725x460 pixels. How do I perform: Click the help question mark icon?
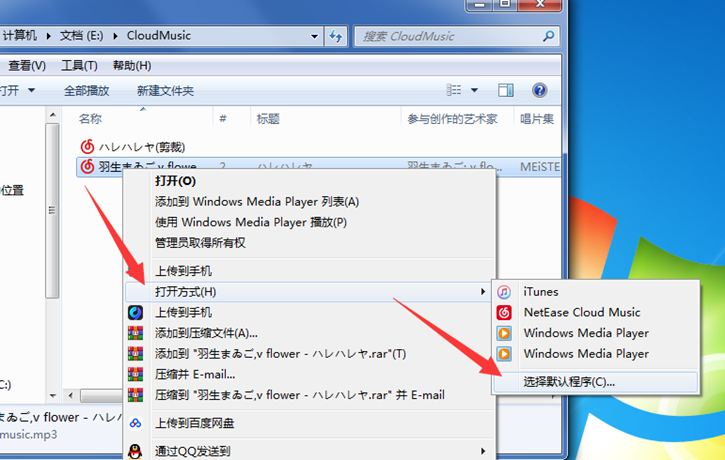[x=540, y=91]
